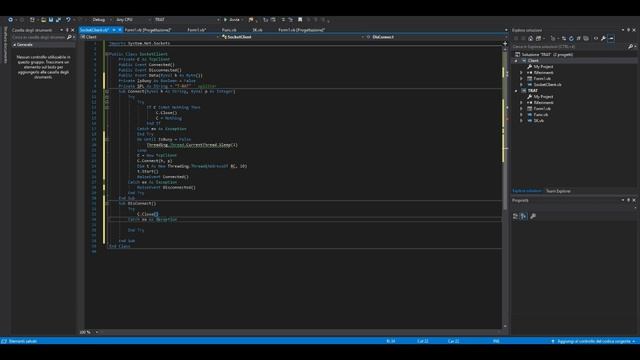This screenshot has height=360, width=640.
Task: Select Func.vb under the TRAT project
Action: (540, 115)
